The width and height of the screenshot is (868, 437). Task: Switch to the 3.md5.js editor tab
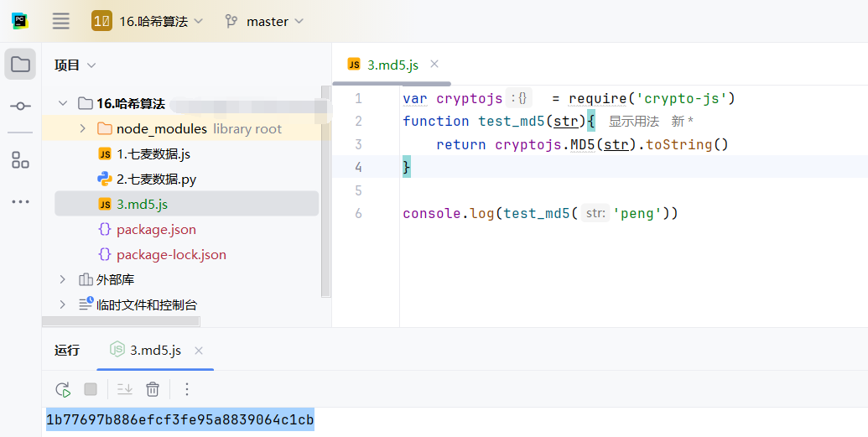pos(392,65)
